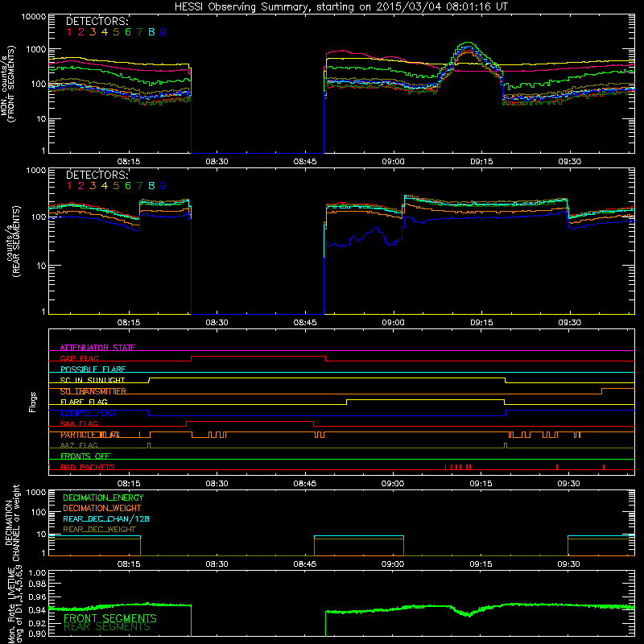Image resolution: width=644 pixels, height=644 pixels.
Task: Select detector 3 legend number in rear segments plot
Action: click(93, 186)
